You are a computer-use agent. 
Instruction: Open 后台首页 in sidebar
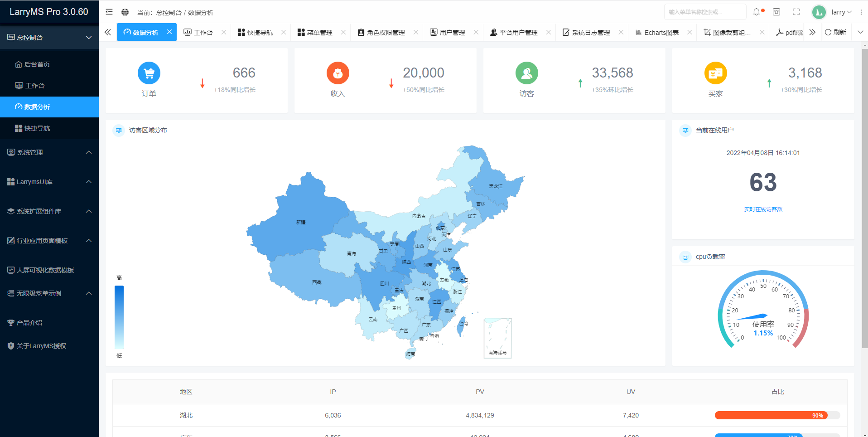coord(49,64)
